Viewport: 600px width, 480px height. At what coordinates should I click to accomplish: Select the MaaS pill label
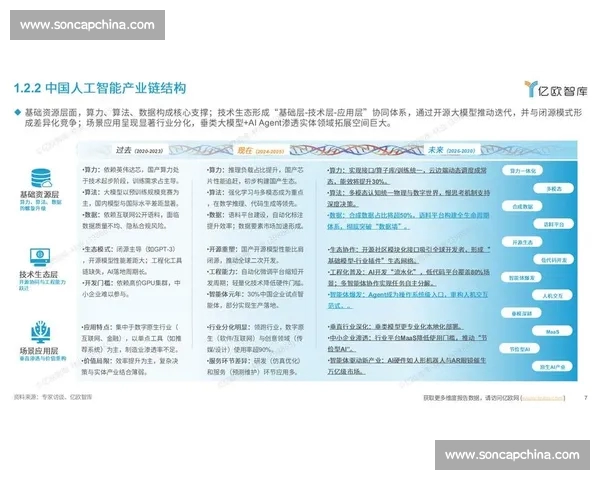552,331
